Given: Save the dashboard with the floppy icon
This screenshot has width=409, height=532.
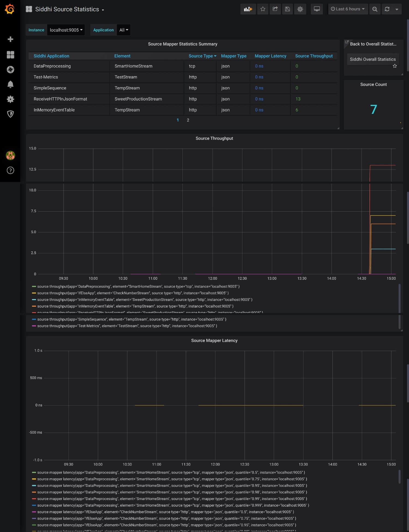Looking at the screenshot, I should click(287, 9).
